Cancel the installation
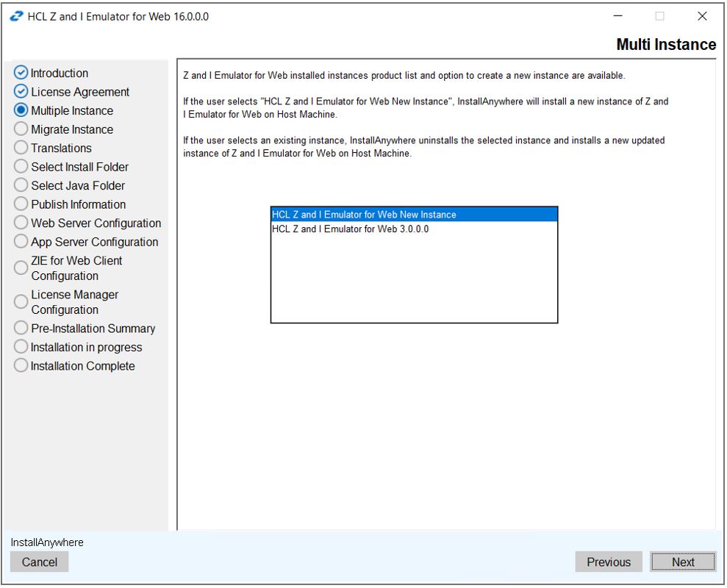This screenshot has width=727, height=588. point(40,562)
